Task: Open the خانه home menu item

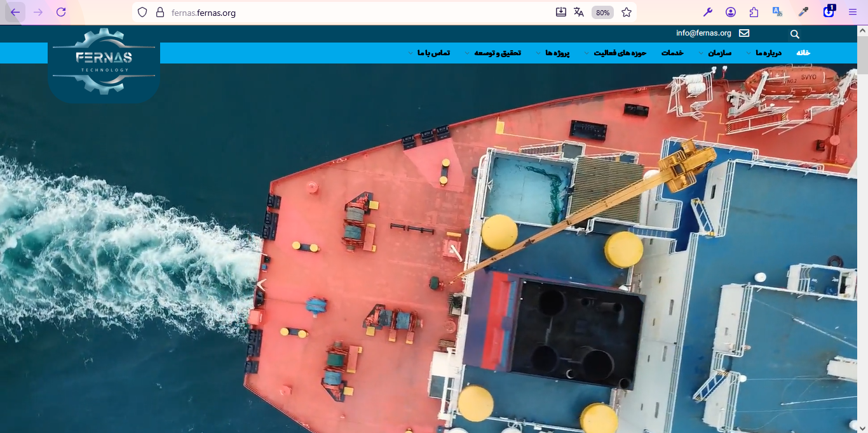Action: 803,53
